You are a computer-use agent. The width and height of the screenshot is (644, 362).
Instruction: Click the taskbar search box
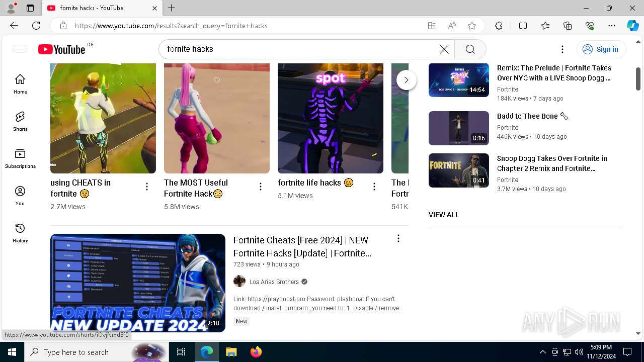[x=96, y=352]
